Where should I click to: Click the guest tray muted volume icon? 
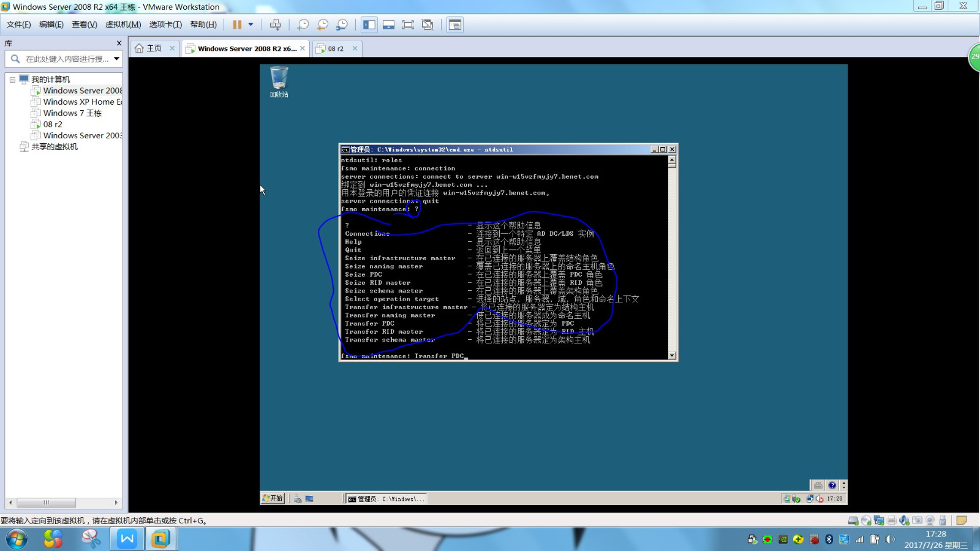coord(820,498)
